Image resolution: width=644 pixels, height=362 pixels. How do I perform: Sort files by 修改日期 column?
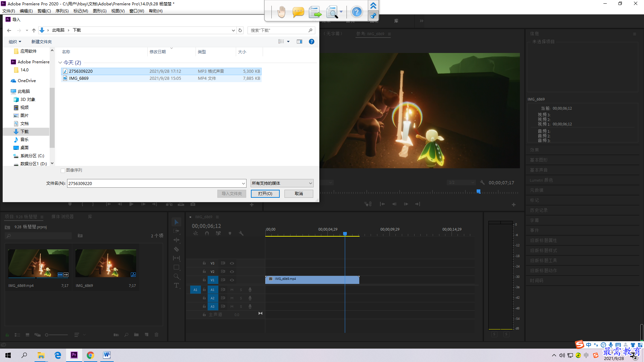158,52
